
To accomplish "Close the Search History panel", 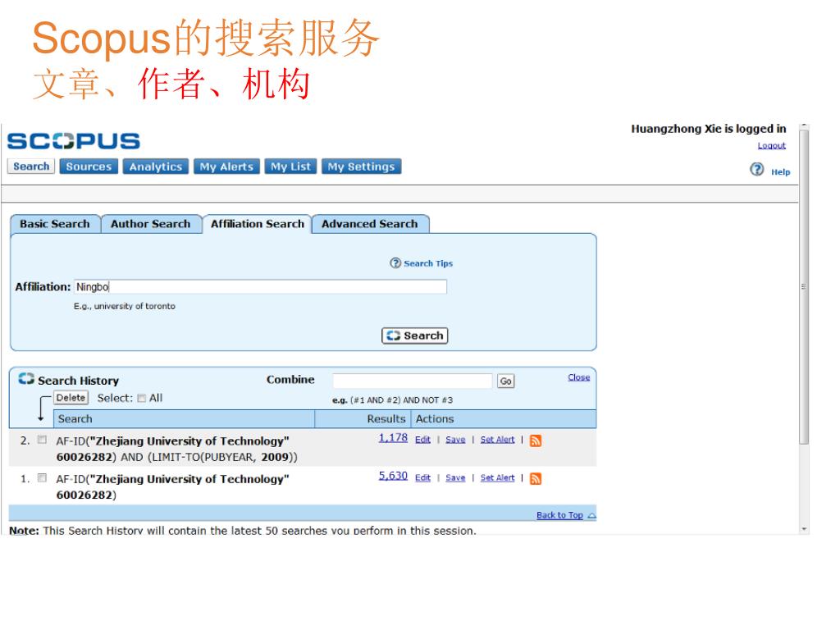I will [x=578, y=377].
